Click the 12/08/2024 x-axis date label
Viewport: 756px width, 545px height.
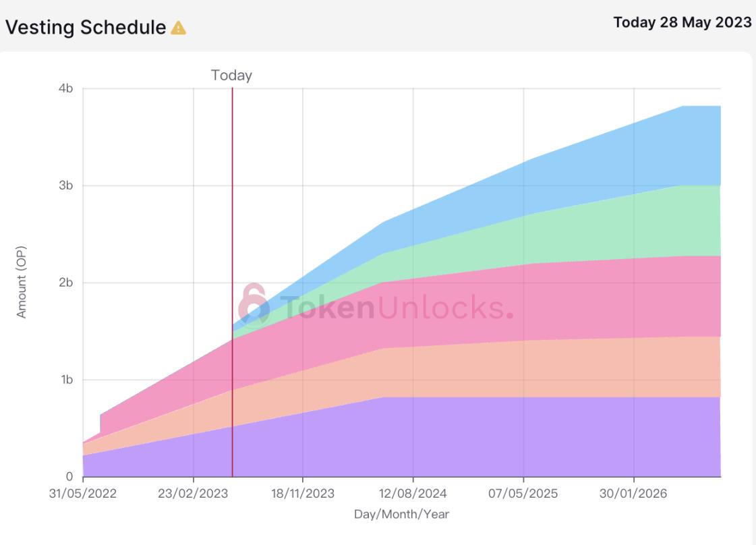[413, 494]
